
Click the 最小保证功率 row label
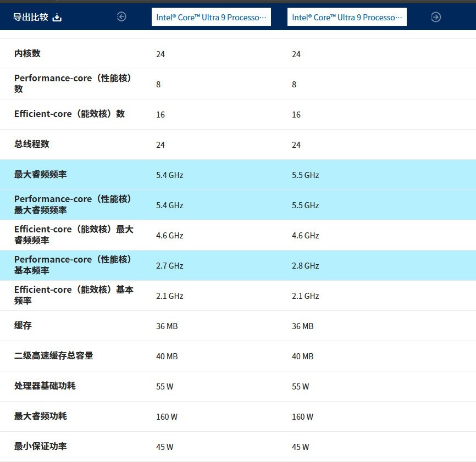point(41,447)
